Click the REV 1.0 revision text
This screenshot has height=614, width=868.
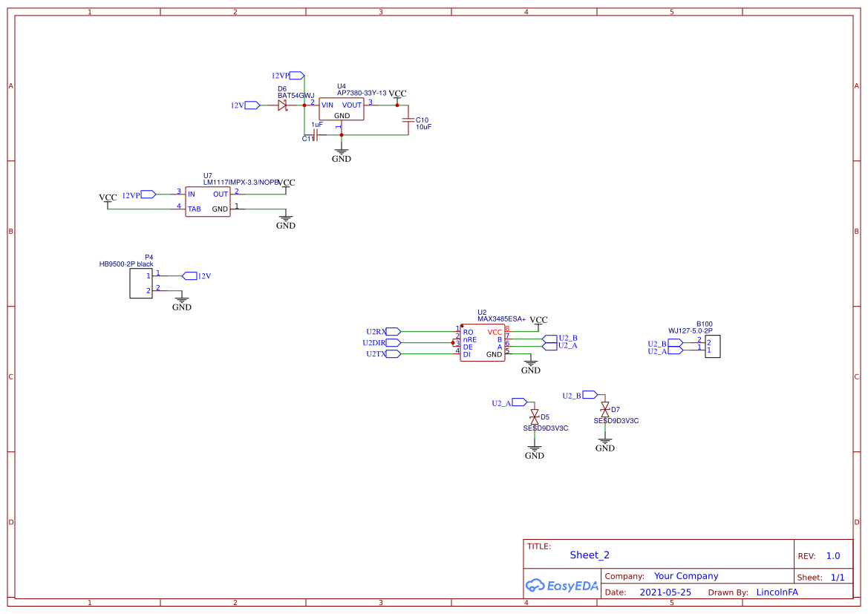pyautogui.click(x=831, y=555)
